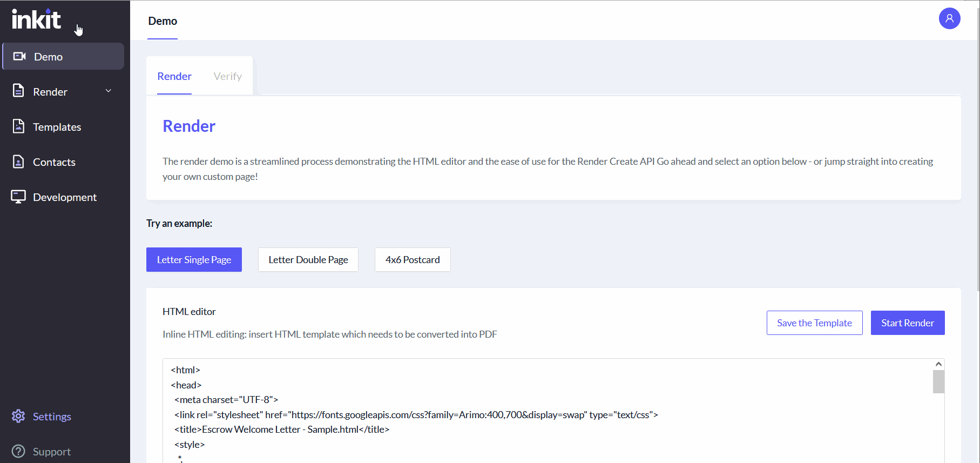This screenshot has width=980, height=463.
Task: Expand the Render sidebar chevron
Action: coord(109,91)
